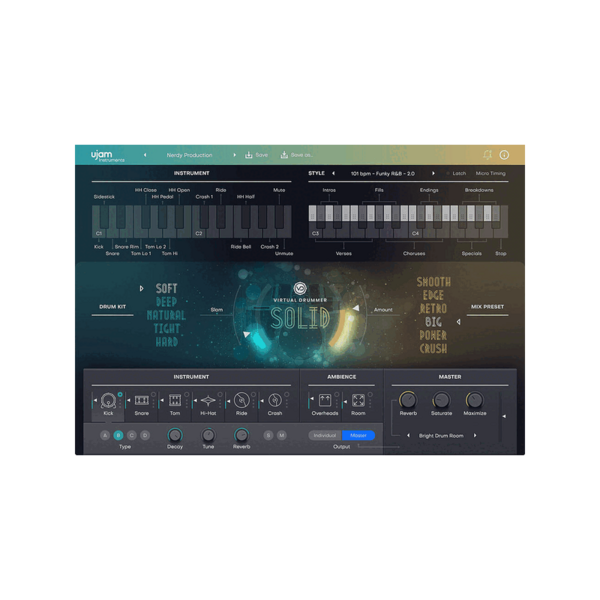Choose the SMOOTH mix preset
The height and width of the screenshot is (600, 600).
[x=434, y=282]
